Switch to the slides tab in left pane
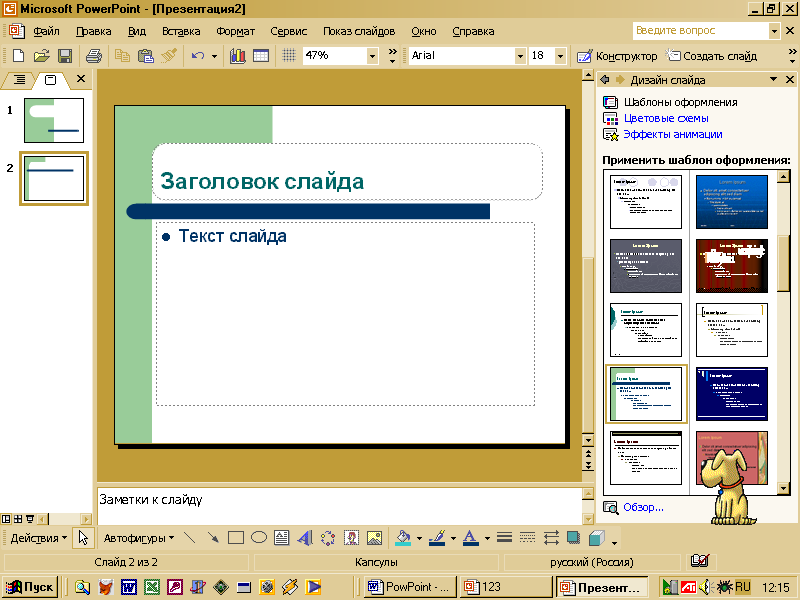Image resolution: width=800 pixels, height=600 pixels. click(x=51, y=80)
